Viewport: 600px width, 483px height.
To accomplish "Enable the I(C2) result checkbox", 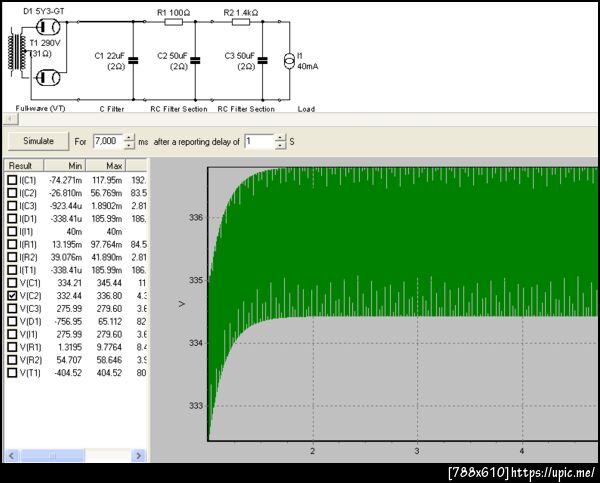I will point(13,193).
